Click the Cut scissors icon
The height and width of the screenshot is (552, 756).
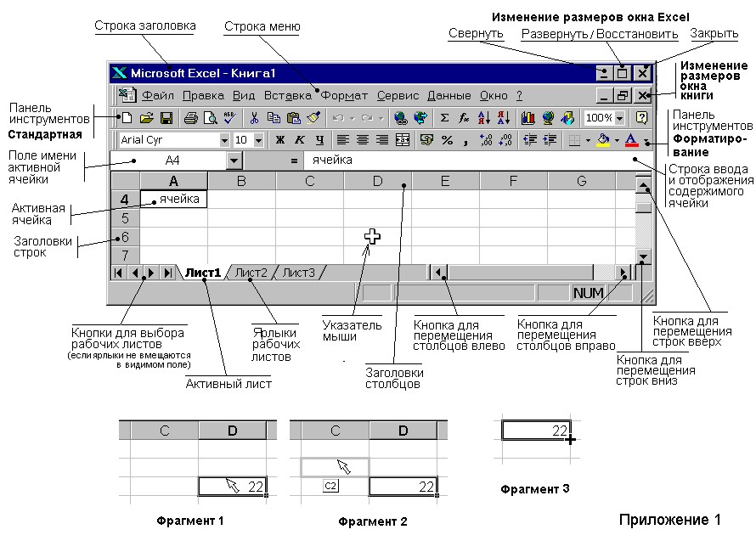[x=254, y=118]
